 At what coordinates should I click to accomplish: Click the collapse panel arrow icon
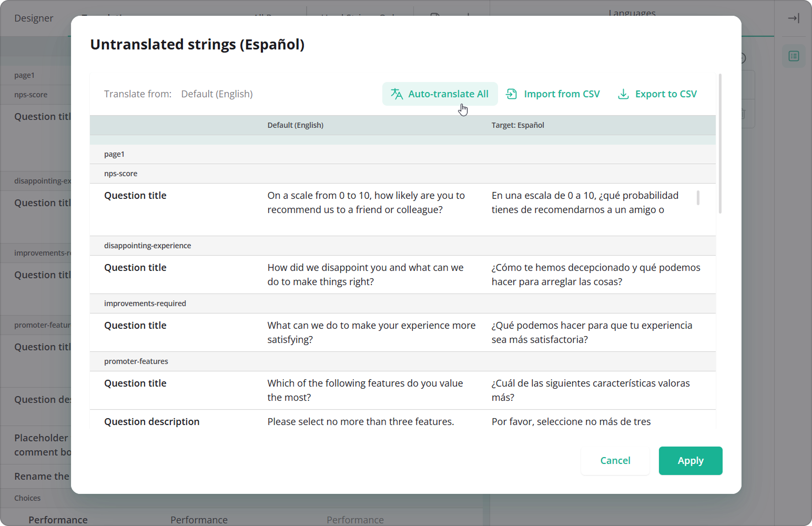(793, 18)
